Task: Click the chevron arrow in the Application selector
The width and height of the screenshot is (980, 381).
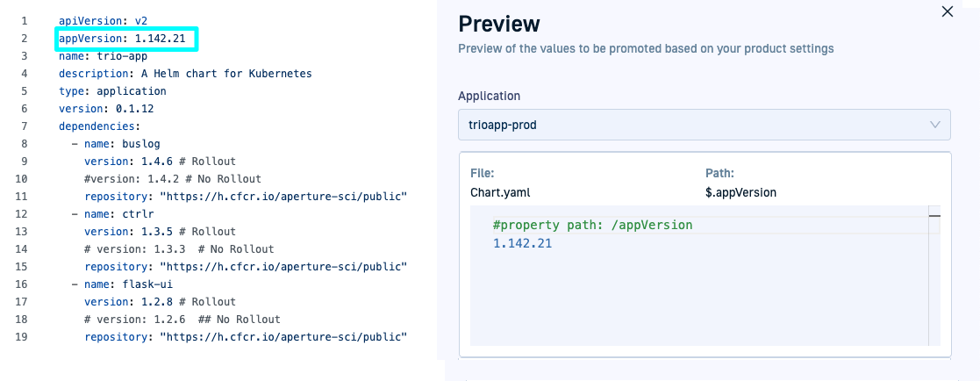Action: pos(934,125)
